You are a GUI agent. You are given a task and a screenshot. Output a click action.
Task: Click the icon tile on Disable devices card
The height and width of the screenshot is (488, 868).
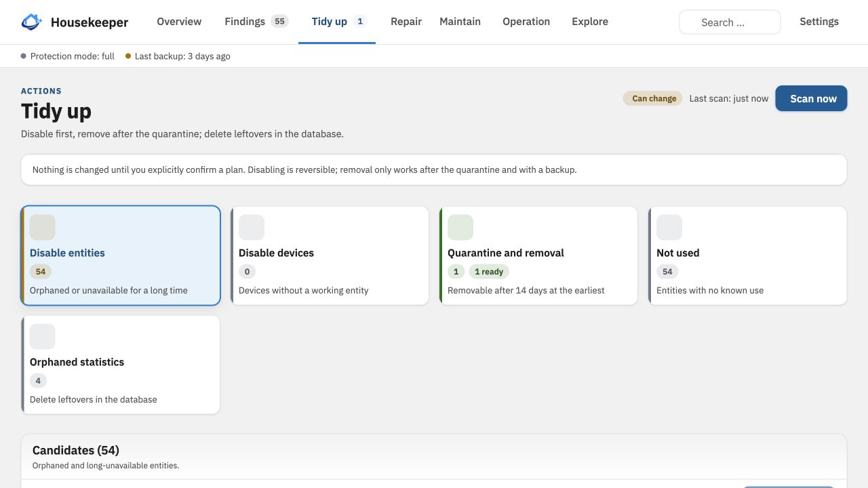[252, 228]
